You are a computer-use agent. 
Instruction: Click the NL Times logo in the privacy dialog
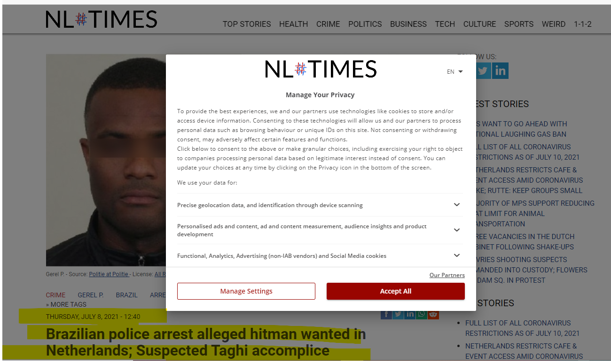pyautogui.click(x=321, y=69)
